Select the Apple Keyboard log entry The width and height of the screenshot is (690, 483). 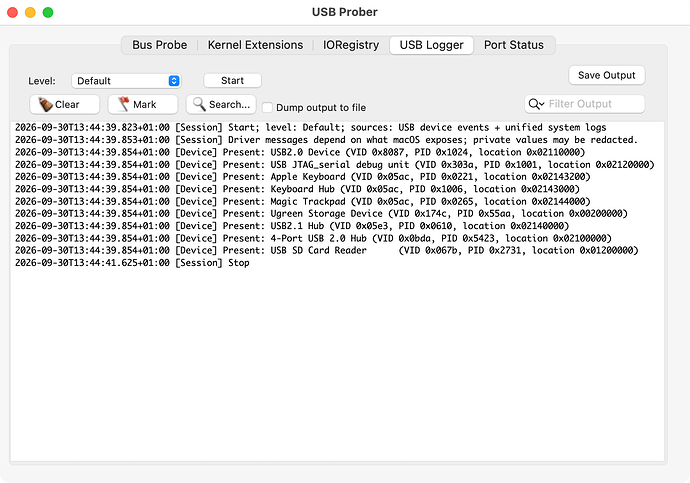point(303,177)
